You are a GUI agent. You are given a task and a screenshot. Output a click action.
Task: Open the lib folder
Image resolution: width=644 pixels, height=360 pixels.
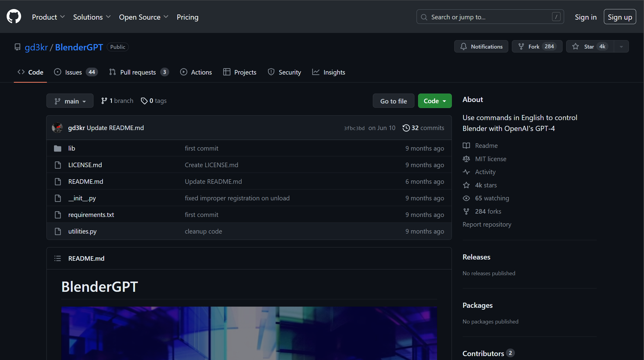71,148
